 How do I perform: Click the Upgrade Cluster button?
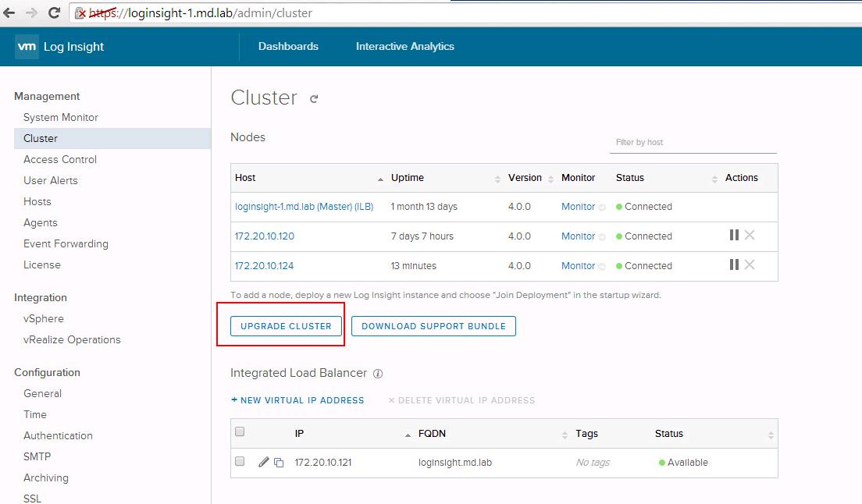click(x=286, y=326)
